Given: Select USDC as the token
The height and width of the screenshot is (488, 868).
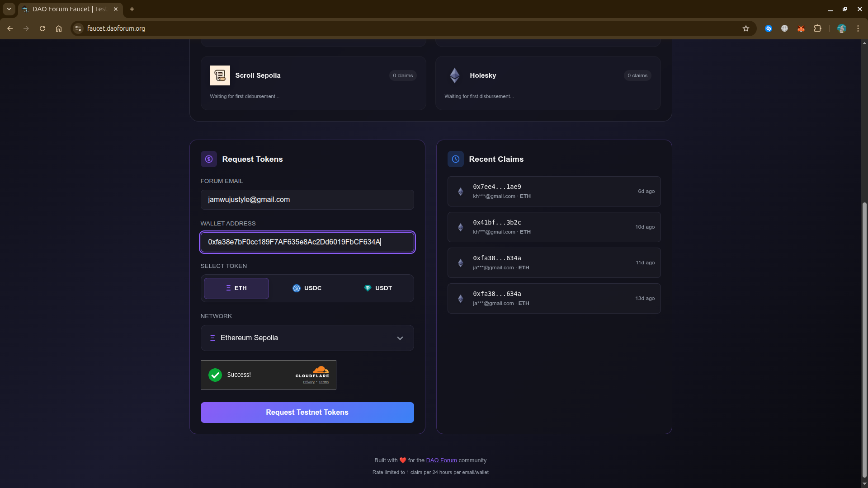Looking at the screenshot, I should point(307,288).
